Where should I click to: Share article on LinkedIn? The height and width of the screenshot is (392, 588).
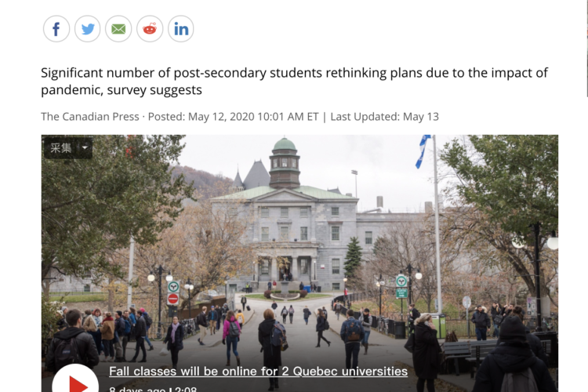tap(181, 29)
